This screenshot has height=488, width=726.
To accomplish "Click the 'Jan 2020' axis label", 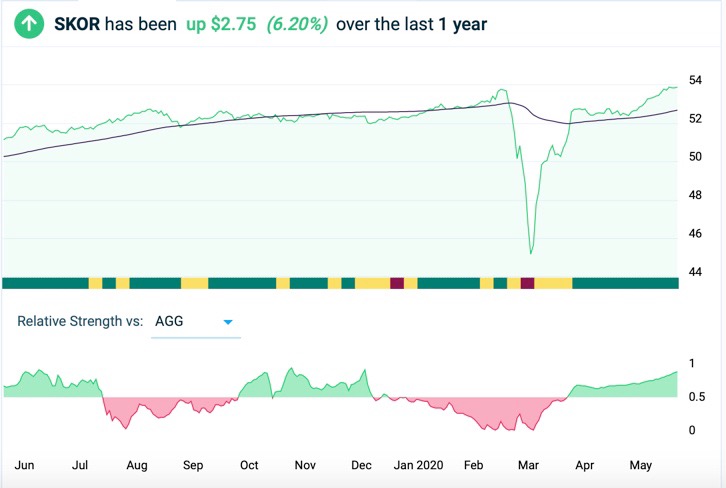I will pyautogui.click(x=418, y=466).
